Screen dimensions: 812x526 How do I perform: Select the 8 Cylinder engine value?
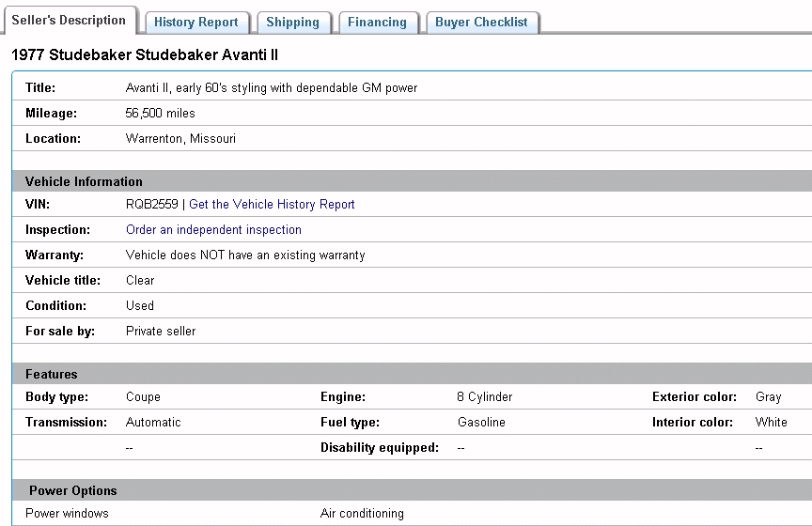484,397
